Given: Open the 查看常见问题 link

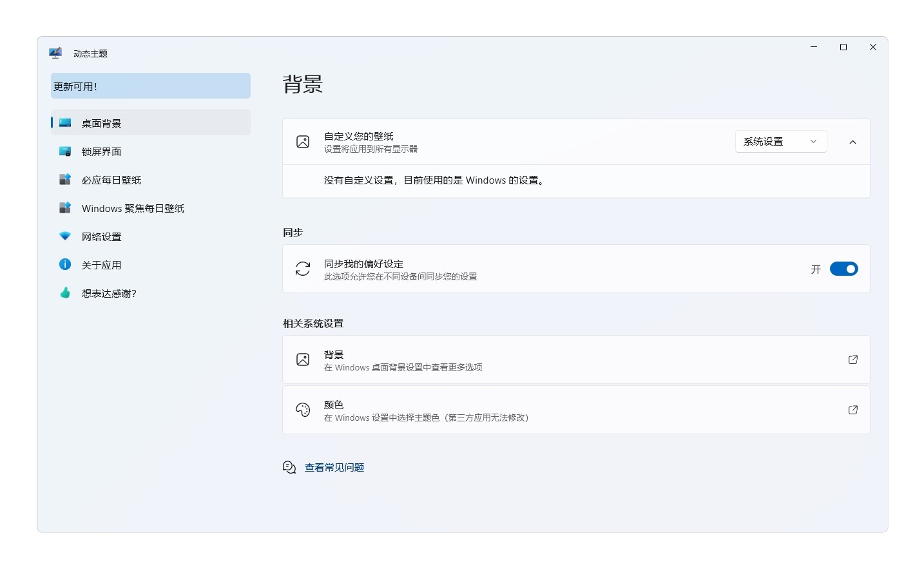Looking at the screenshot, I should tap(334, 467).
